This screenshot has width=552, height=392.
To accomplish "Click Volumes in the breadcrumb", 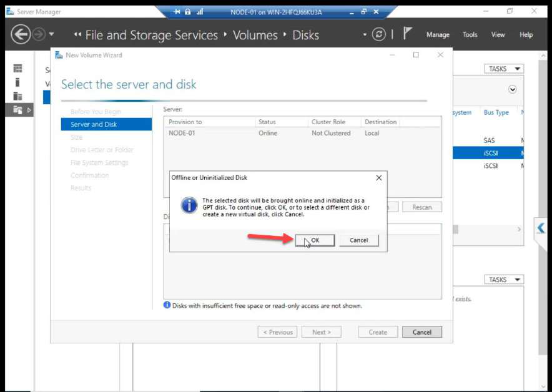I will pyautogui.click(x=255, y=35).
